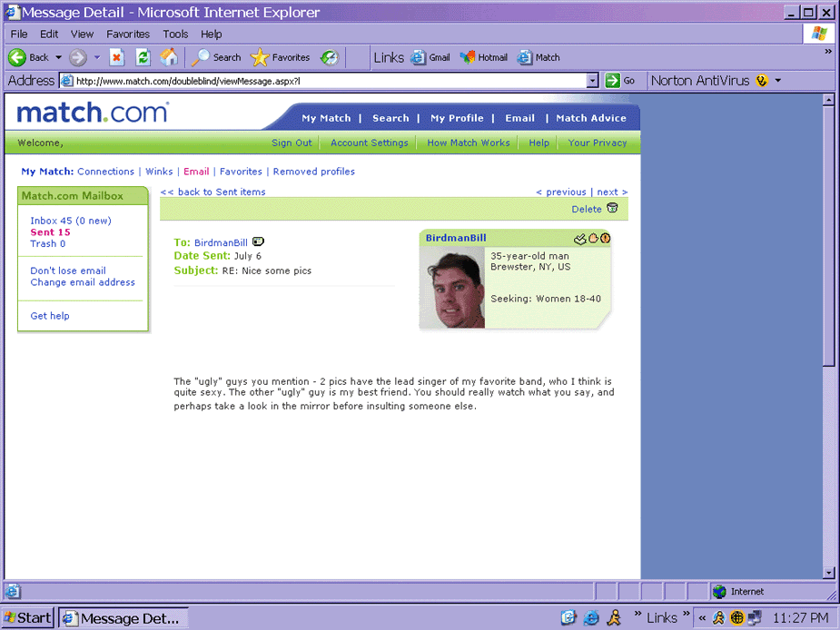Open Inbox 45 (0 new) folder
This screenshot has height=630, width=840.
click(x=71, y=221)
